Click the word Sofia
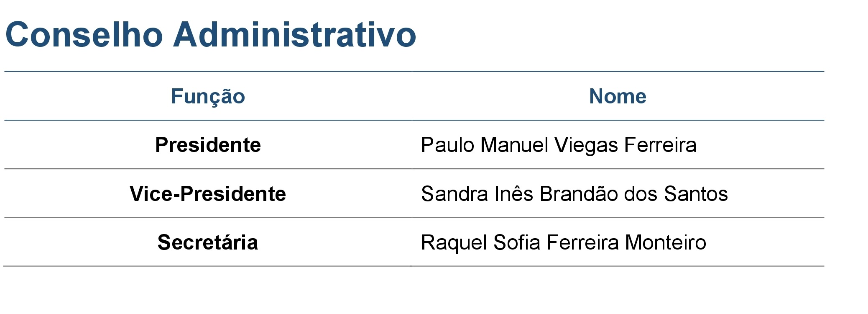 [x=517, y=242]
